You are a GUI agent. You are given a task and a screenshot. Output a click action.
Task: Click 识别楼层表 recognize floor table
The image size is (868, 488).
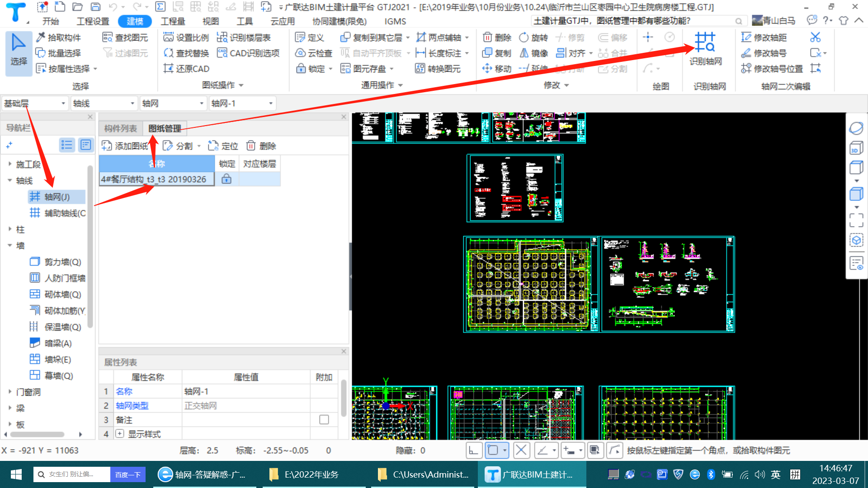pos(244,38)
